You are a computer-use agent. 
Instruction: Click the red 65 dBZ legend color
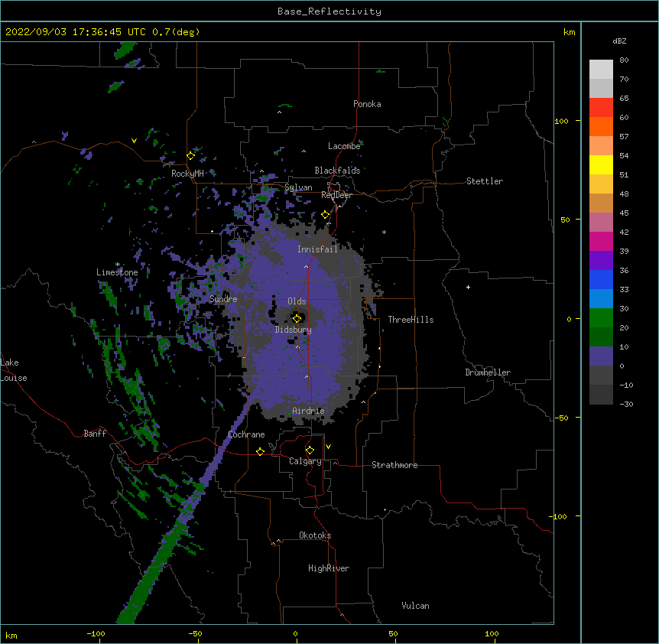pos(601,108)
